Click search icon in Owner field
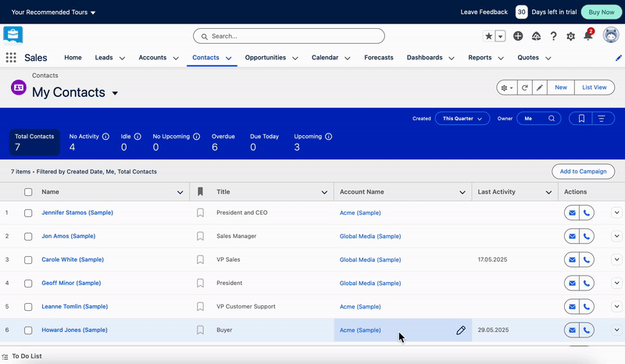Screen dimensions: 625x364 point(552,119)
